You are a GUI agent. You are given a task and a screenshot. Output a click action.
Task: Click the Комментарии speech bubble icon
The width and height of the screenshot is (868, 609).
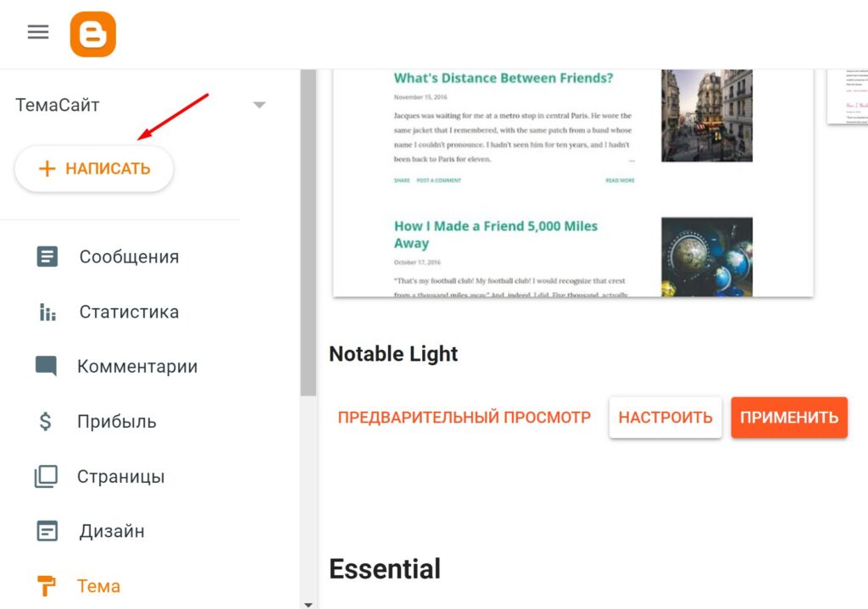(46, 366)
